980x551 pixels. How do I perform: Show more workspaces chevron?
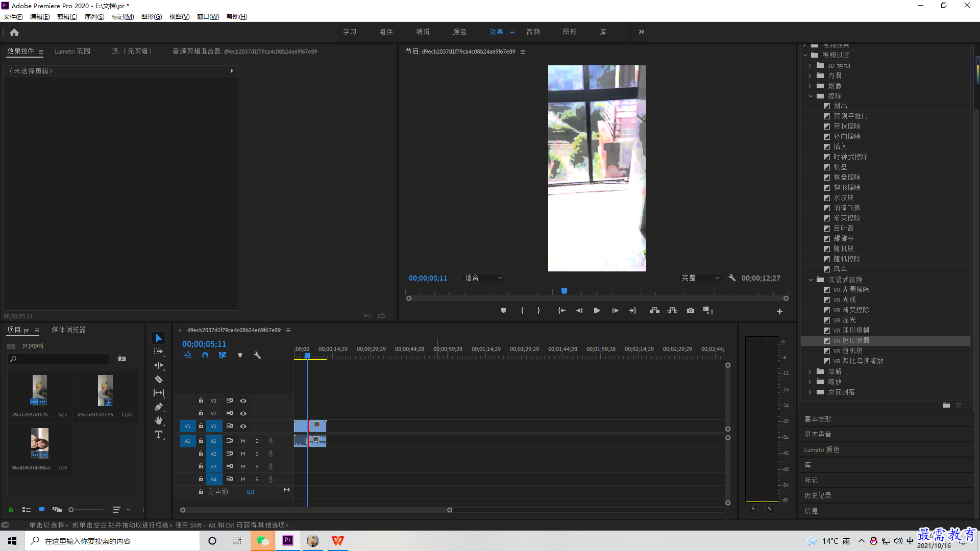pos(642,32)
